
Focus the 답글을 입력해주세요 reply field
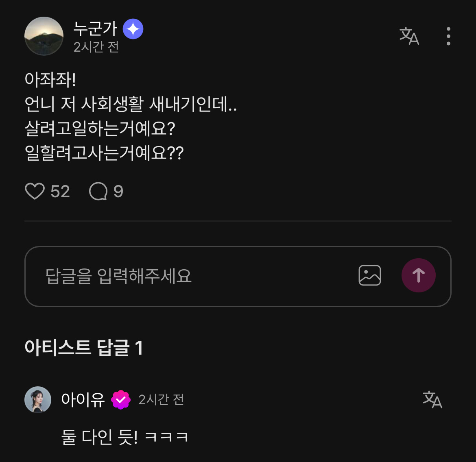point(183,276)
